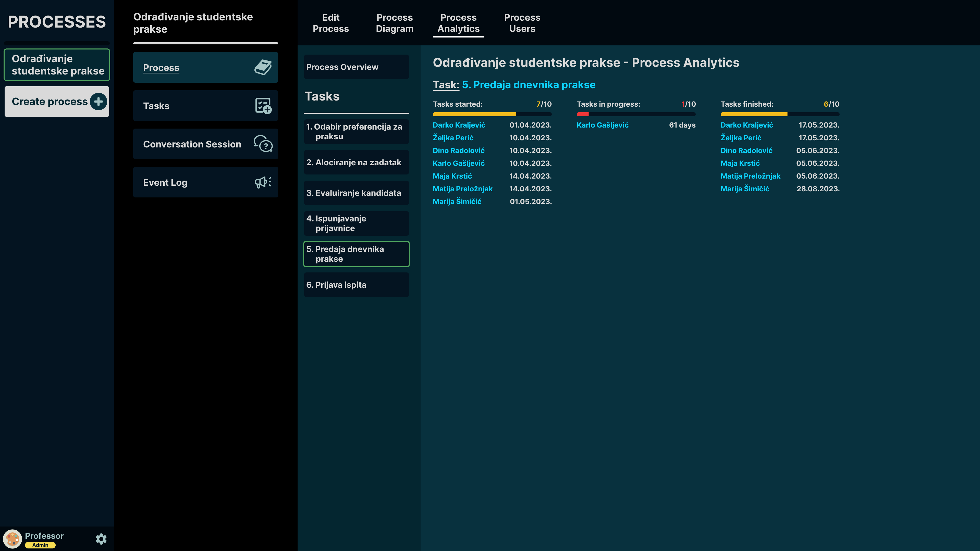Click the Conversation Session chat bubble icon

click(263, 144)
